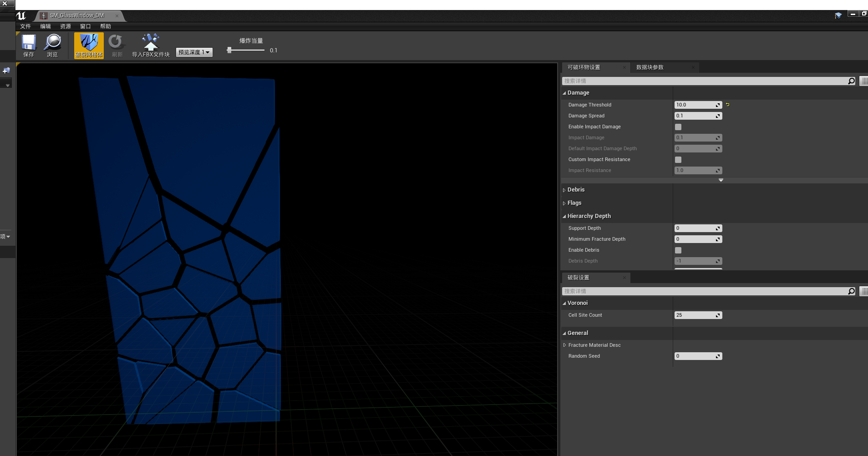This screenshot has height=456, width=868.
Task: Enable the Impact Damage checkbox
Action: (678, 127)
